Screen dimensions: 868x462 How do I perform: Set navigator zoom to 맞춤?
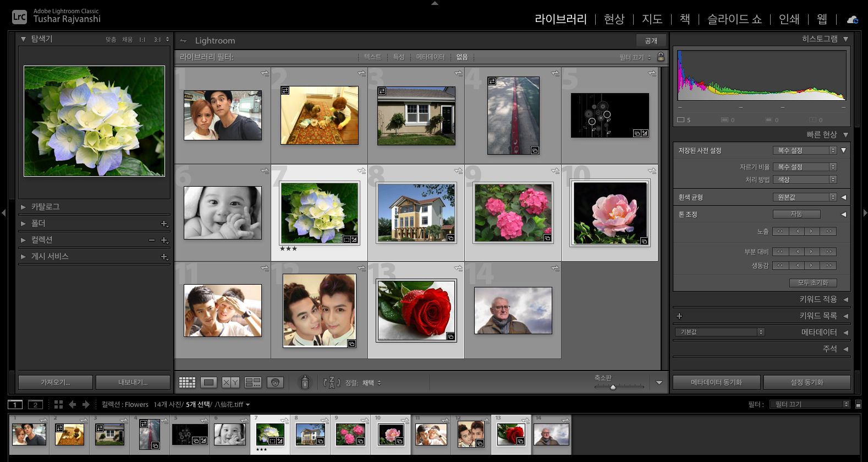111,40
